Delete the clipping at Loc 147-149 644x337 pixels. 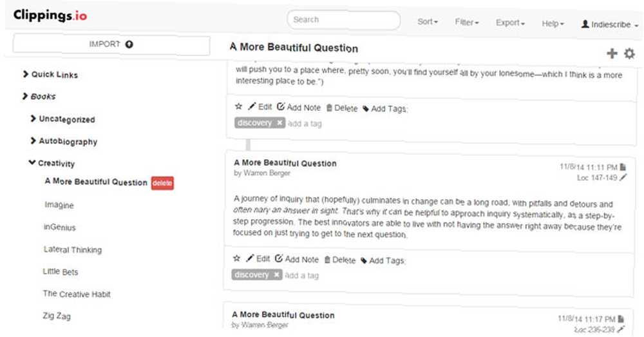click(339, 260)
